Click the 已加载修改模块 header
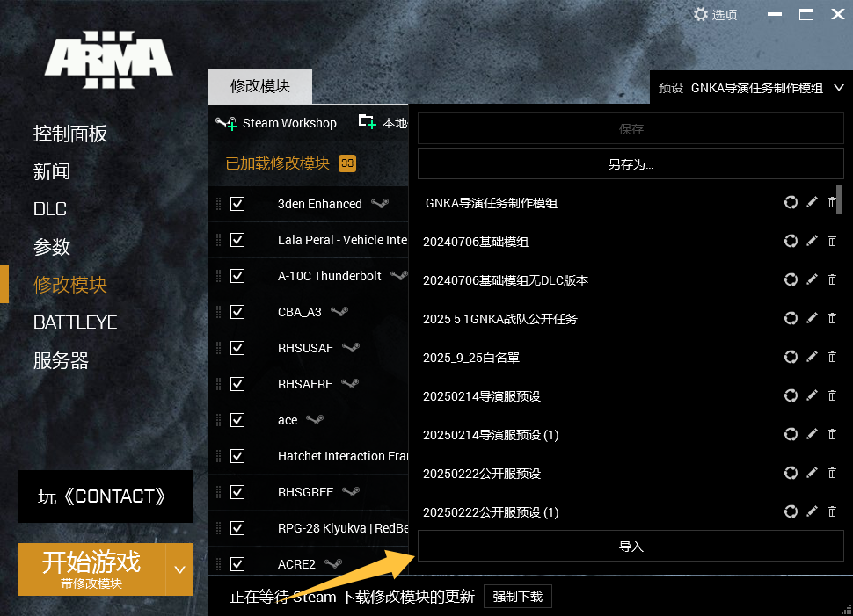This screenshot has width=853, height=616. 277,163
